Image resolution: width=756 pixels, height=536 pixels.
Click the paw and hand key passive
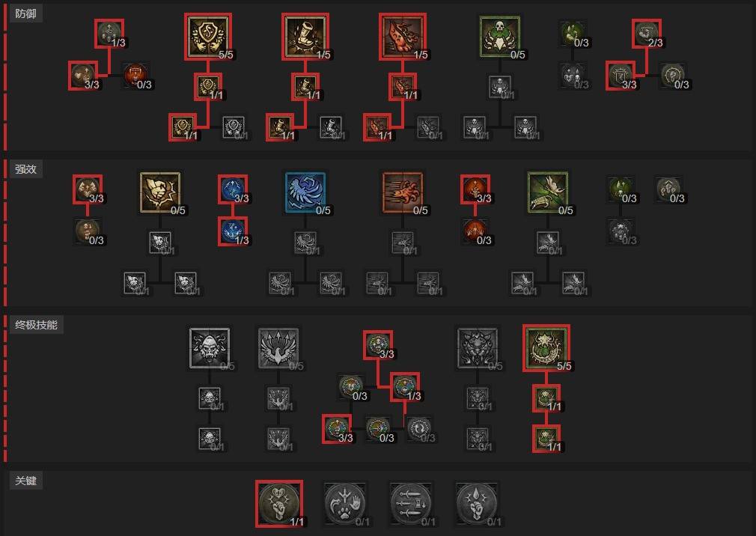345,504
